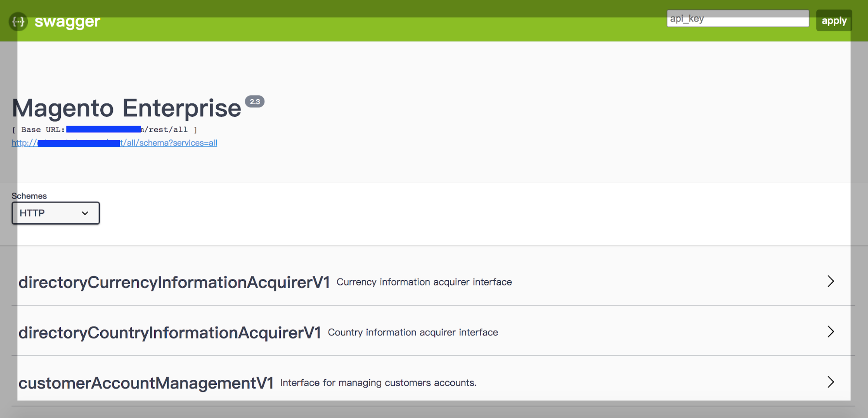Screen dimensions: 868x418
Task: Click the swagger wordmark in header
Action: [67, 21]
